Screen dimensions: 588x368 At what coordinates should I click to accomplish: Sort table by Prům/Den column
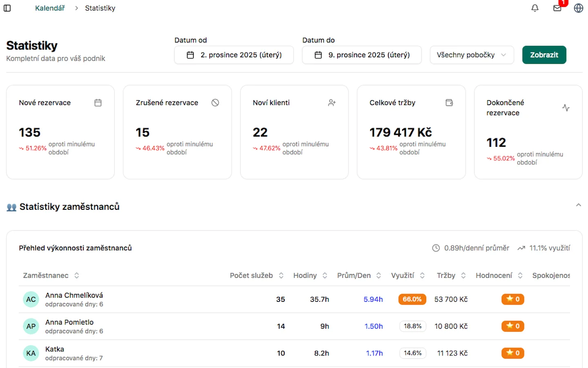coord(359,276)
